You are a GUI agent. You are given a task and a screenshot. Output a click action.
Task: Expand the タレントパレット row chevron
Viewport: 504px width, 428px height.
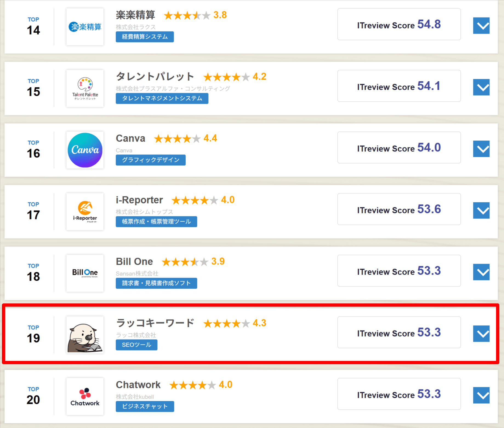click(x=481, y=87)
